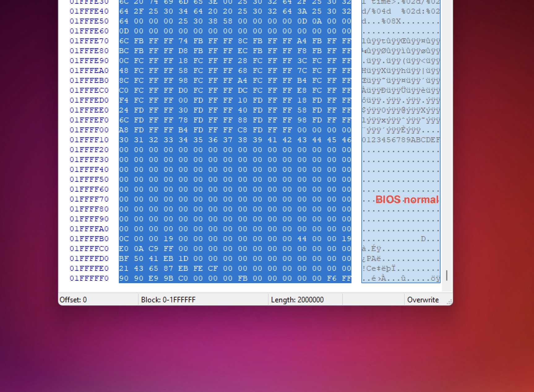Click offset address 01FFFEB0
The height and width of the screenshot is (392, 534).
tap(89, 80)
